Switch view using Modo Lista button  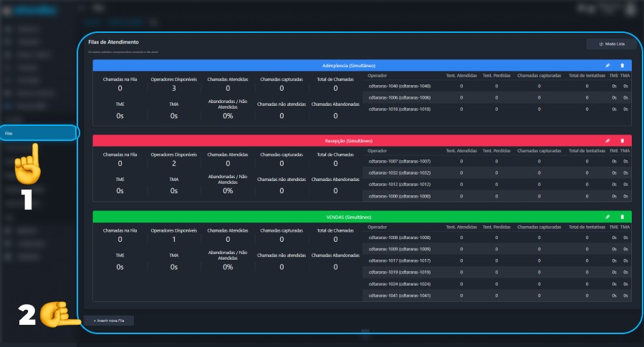pos(612,44)
